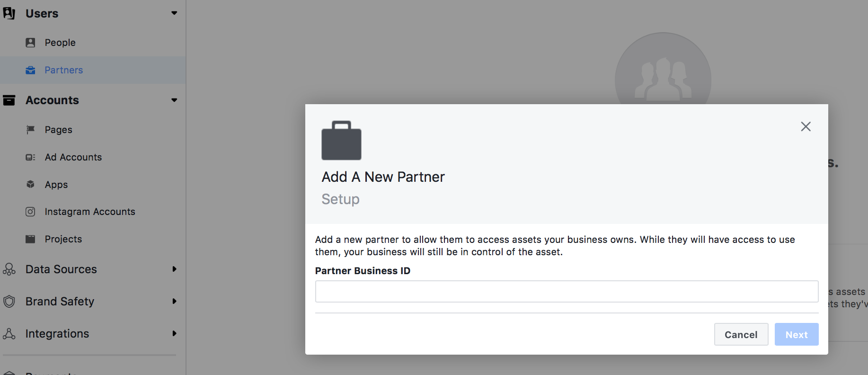Screen dimensions: 868x375
Task: Click the Apps cube icon
Action: [30, 184]
